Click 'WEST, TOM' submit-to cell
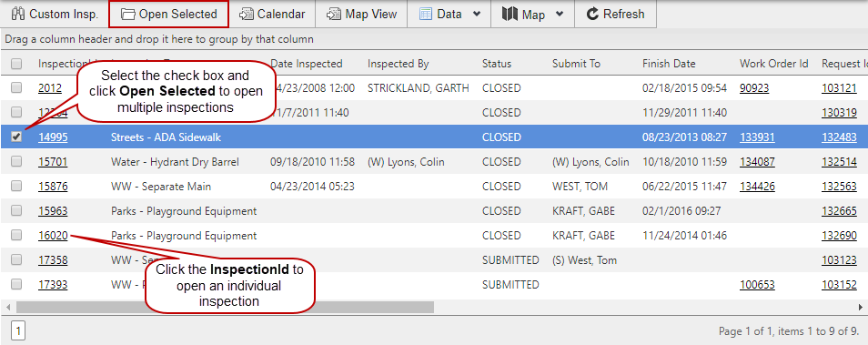This screenshot has width=868, height=345. pos(580,186)
